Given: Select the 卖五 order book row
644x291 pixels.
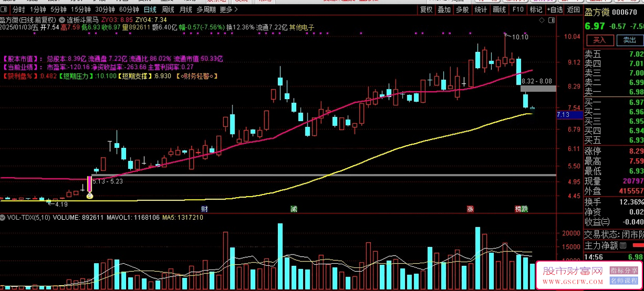Looking at the screenshot, I should 614,54.
